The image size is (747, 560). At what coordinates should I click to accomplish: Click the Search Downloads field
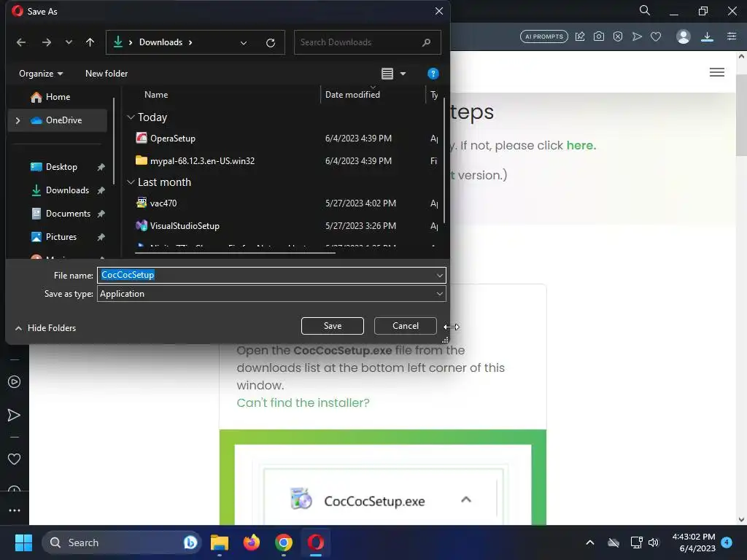point(368,42)
